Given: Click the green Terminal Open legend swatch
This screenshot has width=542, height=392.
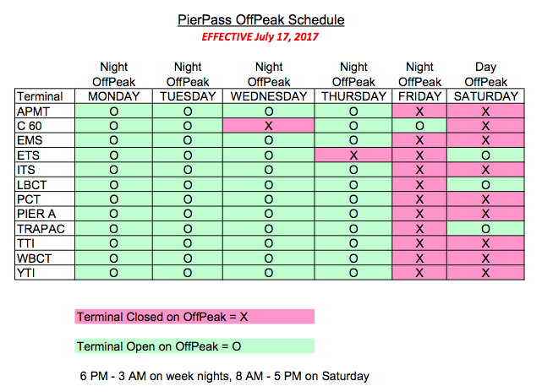Looking at the screenshot, I should click(194, 346).
